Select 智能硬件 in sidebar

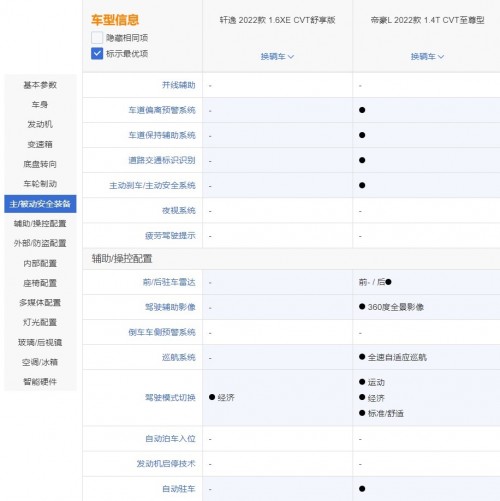(40, 382)
